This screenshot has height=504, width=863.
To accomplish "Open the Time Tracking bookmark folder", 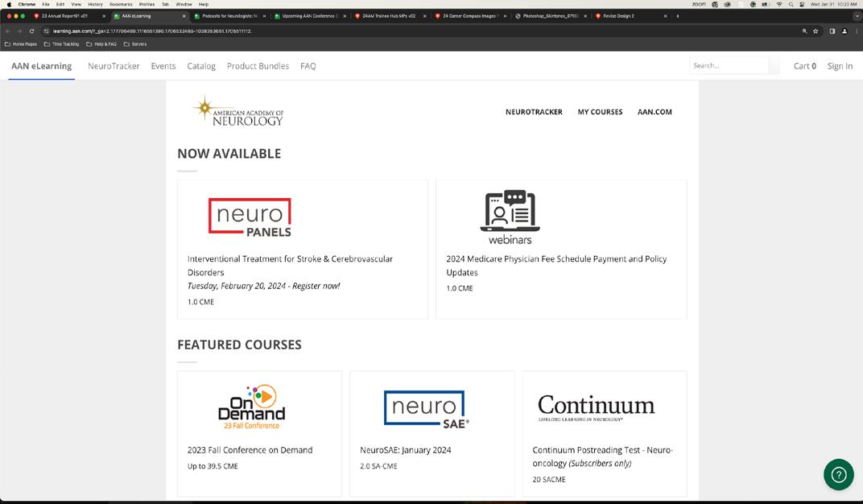I will (x=62, y=44).
